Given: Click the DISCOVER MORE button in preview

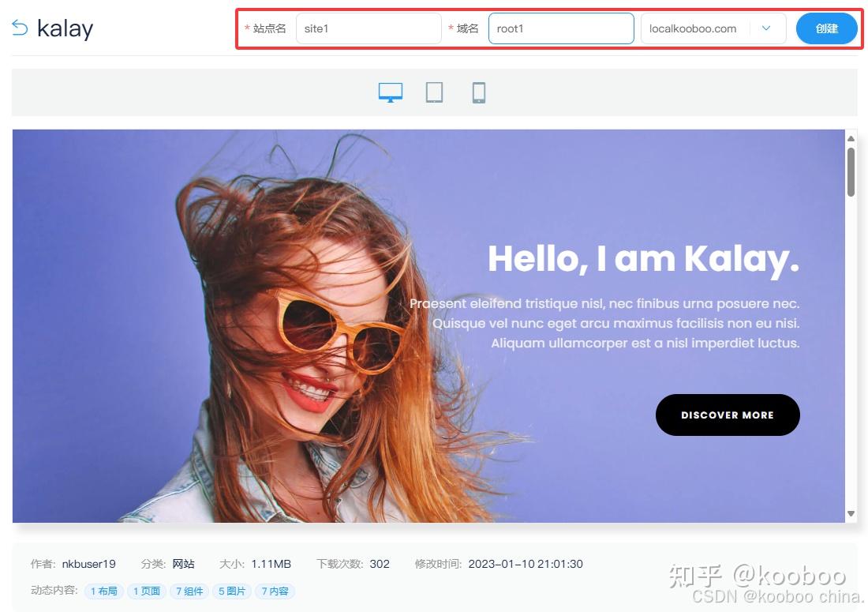Looking at the screenshot, I should [727, 415].
